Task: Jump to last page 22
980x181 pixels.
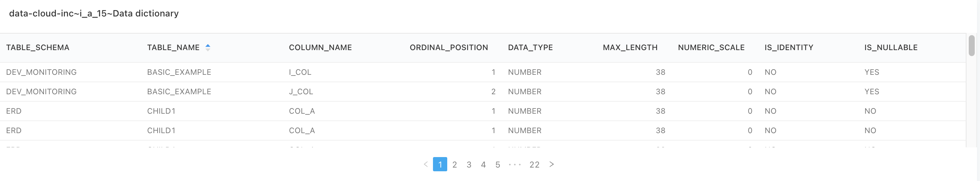Action: [x=535, y=165]
